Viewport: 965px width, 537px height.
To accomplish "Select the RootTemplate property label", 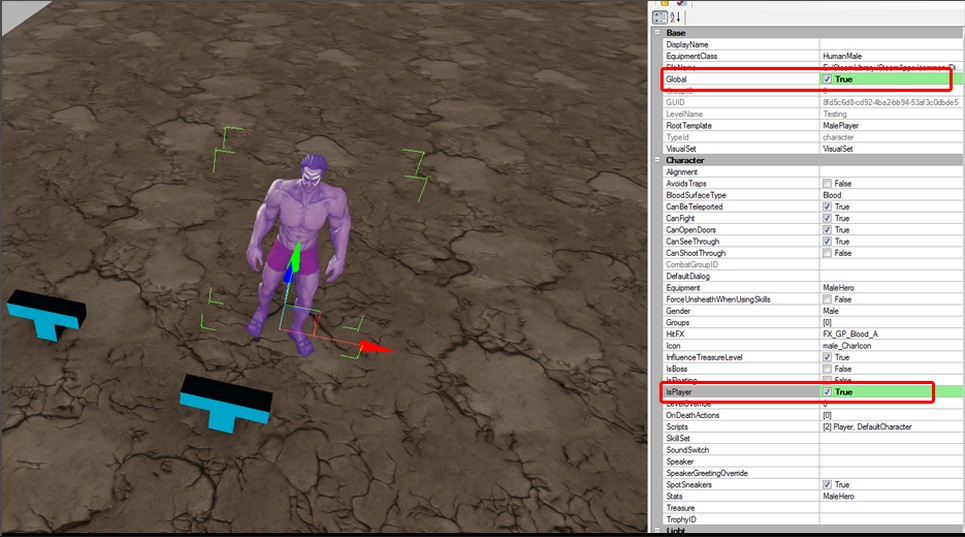I will click(689, 125).
